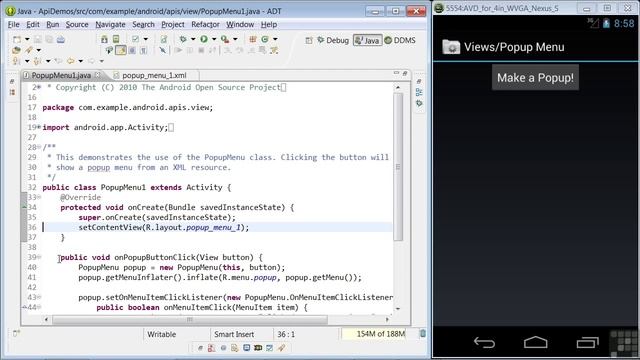Tap the emulator Recent Apps button
The height and width of the screenshot is (360, 640).
tap(587, 342)
